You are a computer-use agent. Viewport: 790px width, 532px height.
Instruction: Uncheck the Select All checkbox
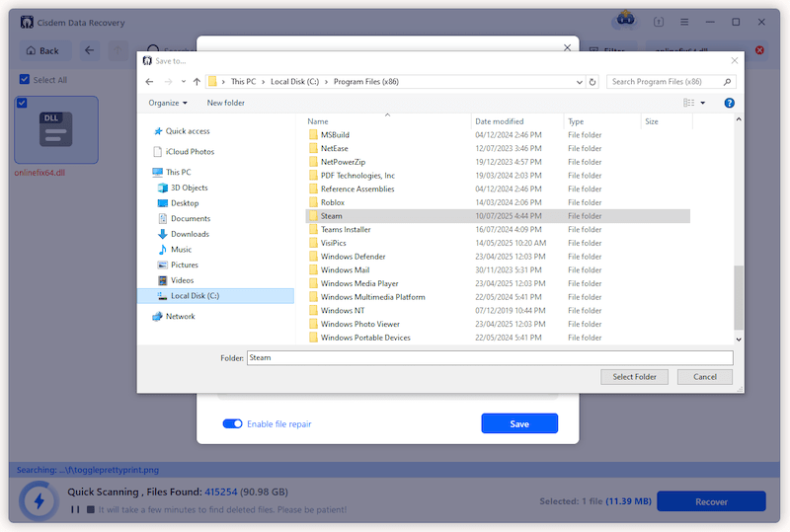click(25, 80)
